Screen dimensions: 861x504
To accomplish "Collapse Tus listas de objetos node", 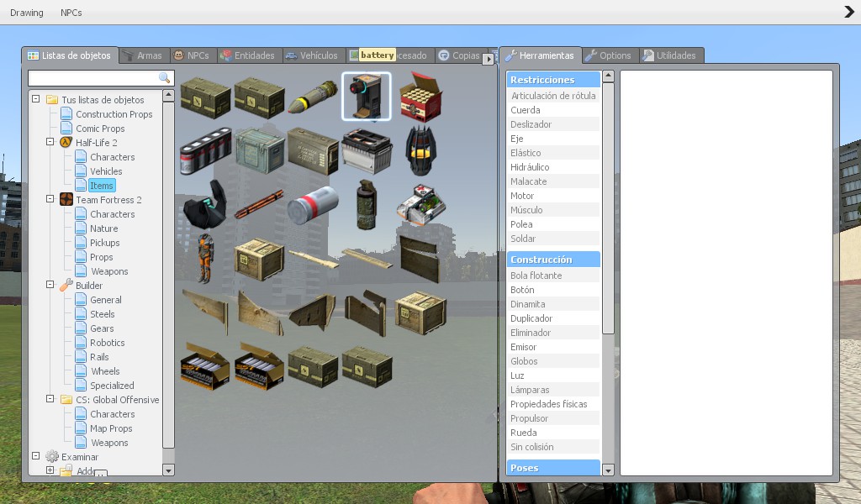I will tap(35, 99).
